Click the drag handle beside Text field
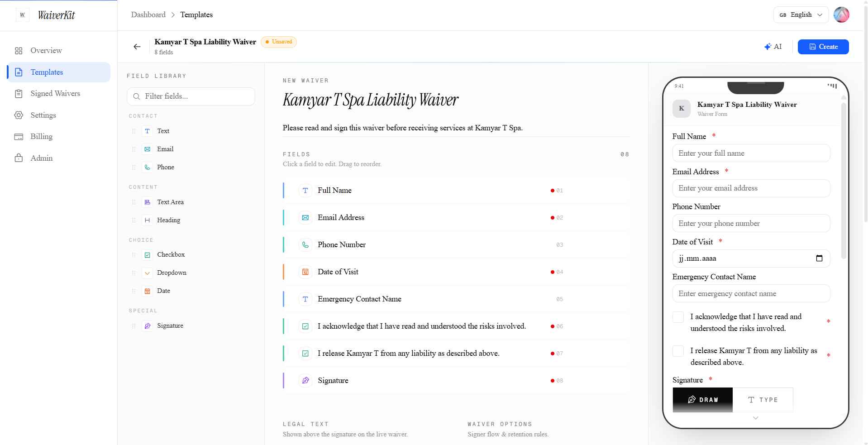Screen dimensions: 868x445 click(x=134, y=131)
